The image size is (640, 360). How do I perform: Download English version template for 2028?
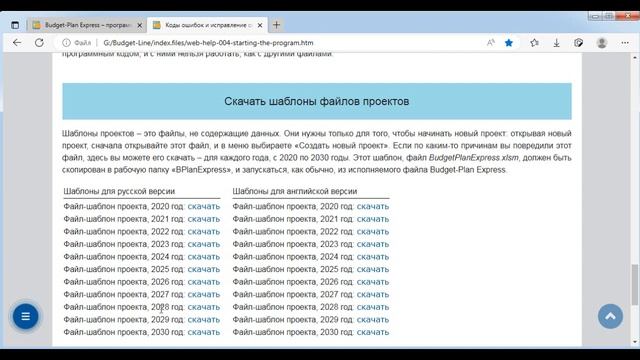click(373, 307)
